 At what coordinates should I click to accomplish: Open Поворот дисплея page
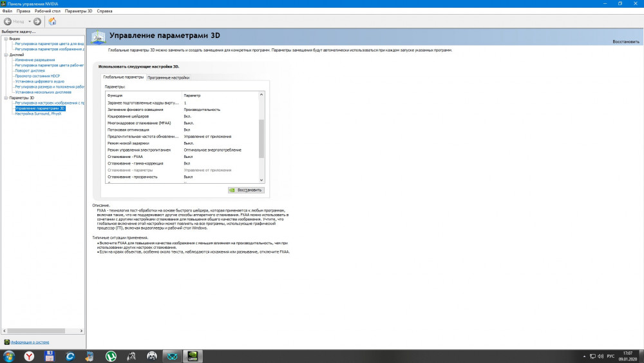pyautogui.click(x=30, y=71)
